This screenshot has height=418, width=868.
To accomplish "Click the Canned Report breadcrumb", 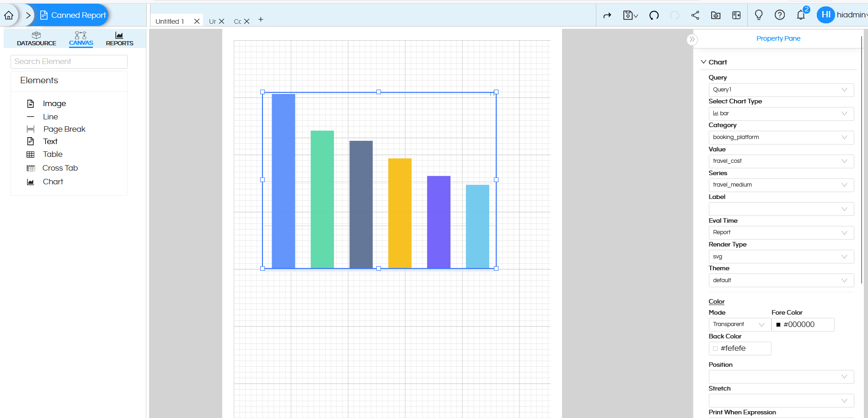I will click(x=73, y=15).
